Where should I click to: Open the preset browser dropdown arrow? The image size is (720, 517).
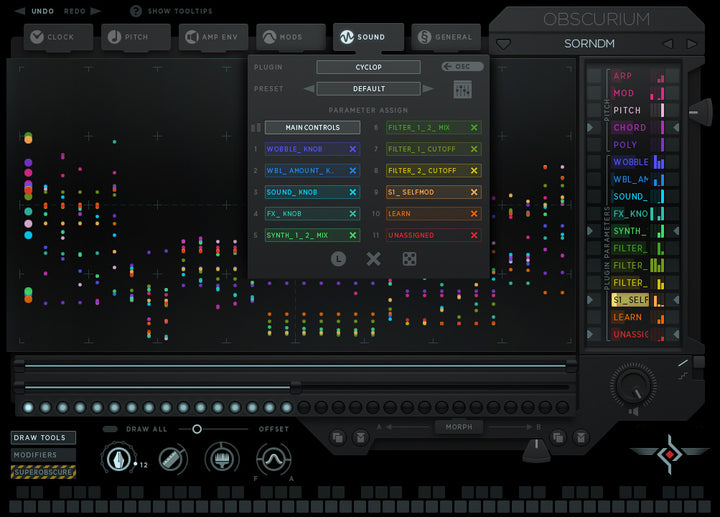504,44
